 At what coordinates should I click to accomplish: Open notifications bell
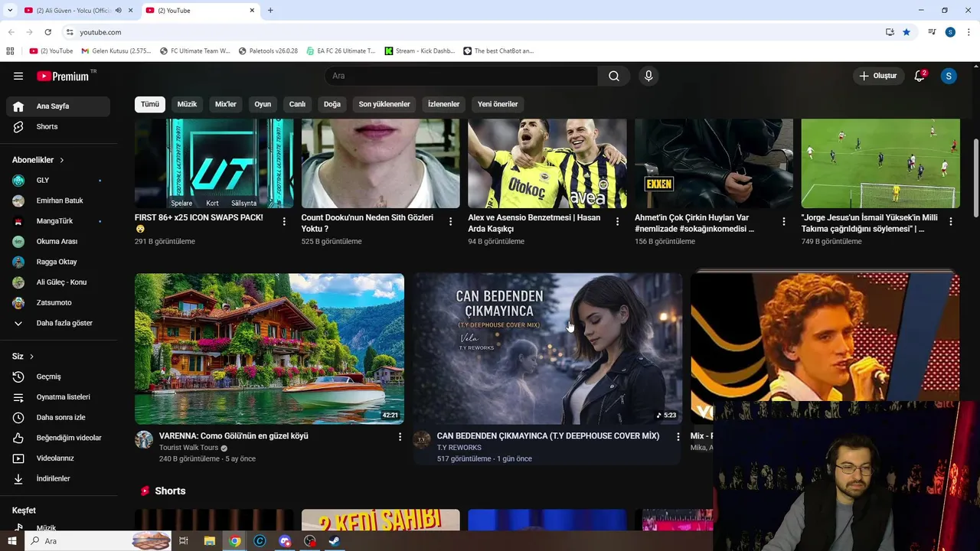click(920, 76)
